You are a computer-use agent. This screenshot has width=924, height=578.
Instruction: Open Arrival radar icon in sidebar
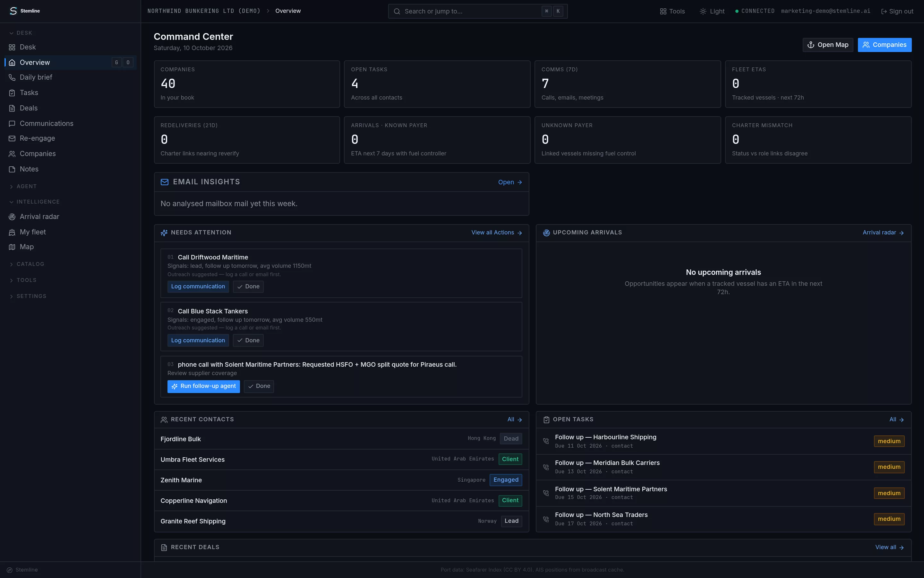pyautogui.click(x=12, y=217)
